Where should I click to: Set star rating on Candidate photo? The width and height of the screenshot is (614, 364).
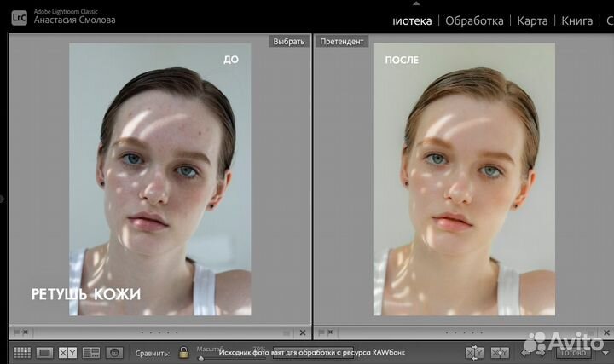pos(464,332)
